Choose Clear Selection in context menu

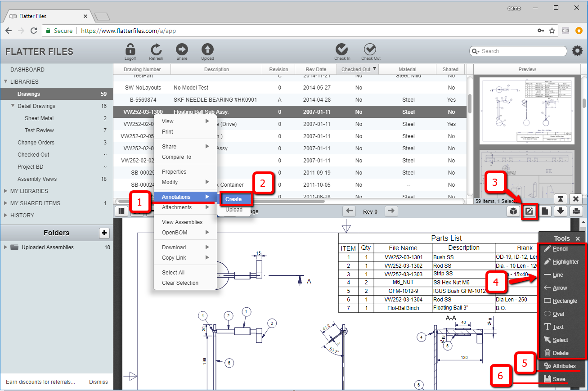pos(185,283)
